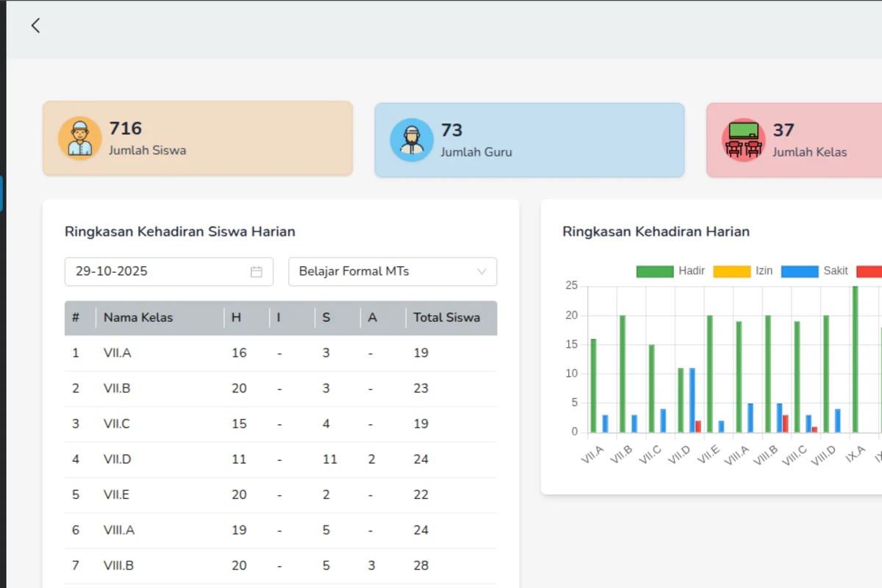Select the VII.C class row name
The image size is (882, 588).
click(x=117, y=423)
